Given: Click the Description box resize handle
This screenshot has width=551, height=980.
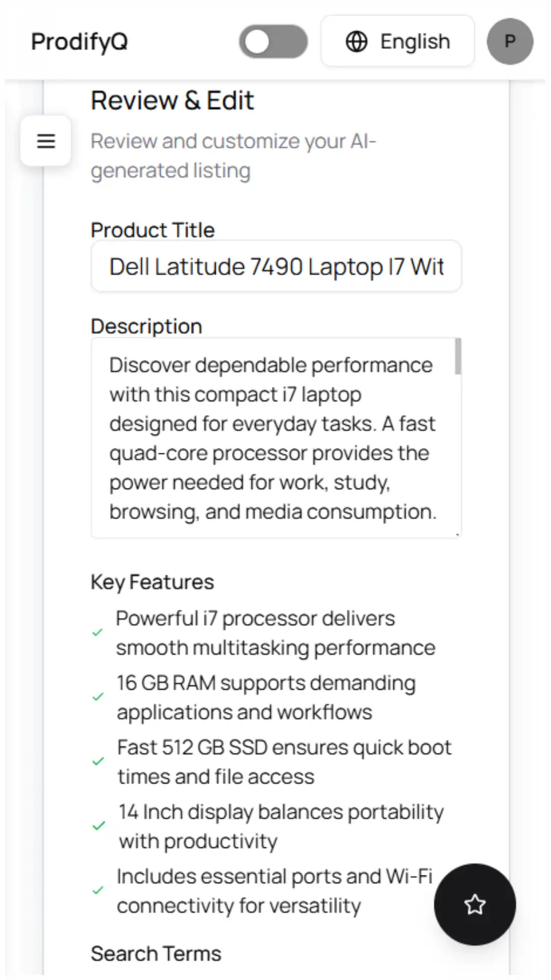Looking at the screenshot, I should click(457, 534).
